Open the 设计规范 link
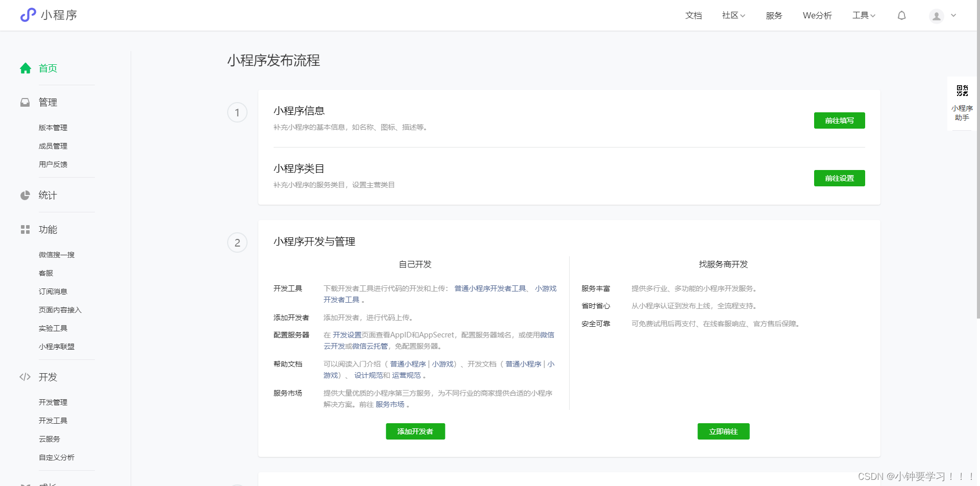980x486 pixels. click(369, 375)
